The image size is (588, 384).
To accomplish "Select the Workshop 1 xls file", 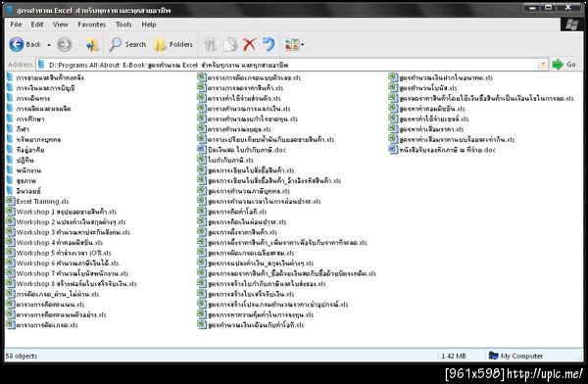I will pyautogui.click(x=62, y=212).
